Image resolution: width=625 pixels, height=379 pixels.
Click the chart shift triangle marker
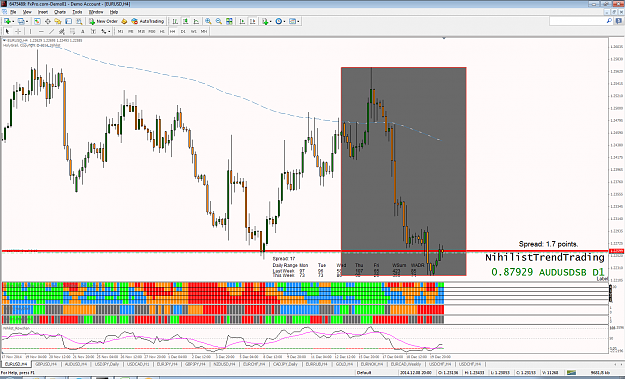point(444,38)
